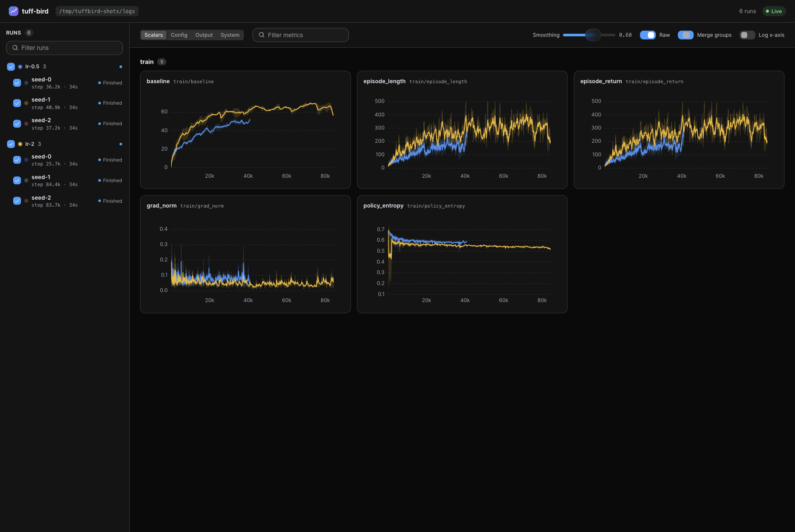Open the Config tab
This screenshot has width=795, height=532.
(179, 35)
